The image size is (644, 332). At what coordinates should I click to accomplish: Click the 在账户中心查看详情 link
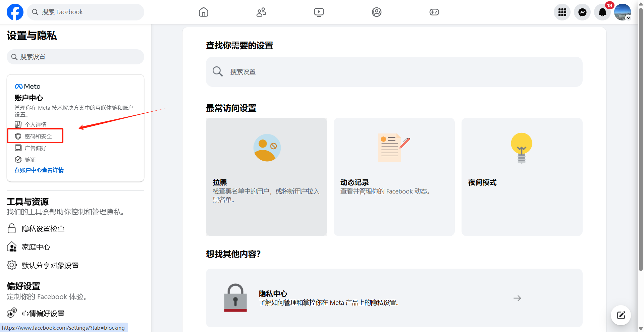(x=39, y=170)
